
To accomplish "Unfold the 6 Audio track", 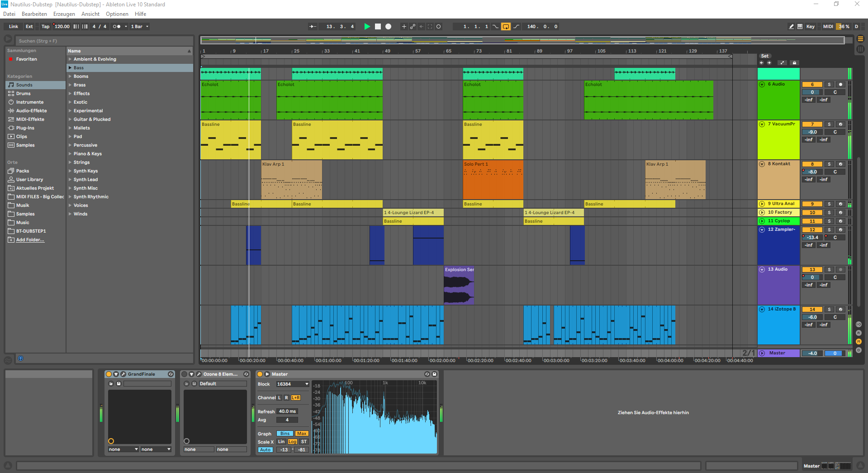I will pyautogui.click(x=762, y=85).
